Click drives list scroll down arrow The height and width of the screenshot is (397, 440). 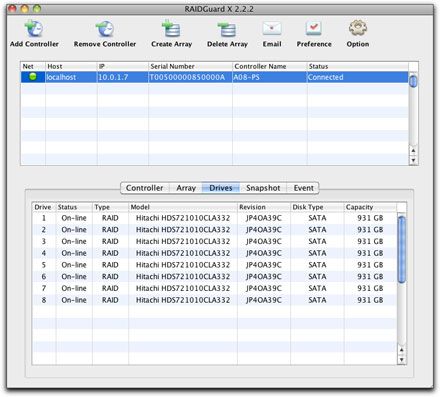click(x=402, y=359)
